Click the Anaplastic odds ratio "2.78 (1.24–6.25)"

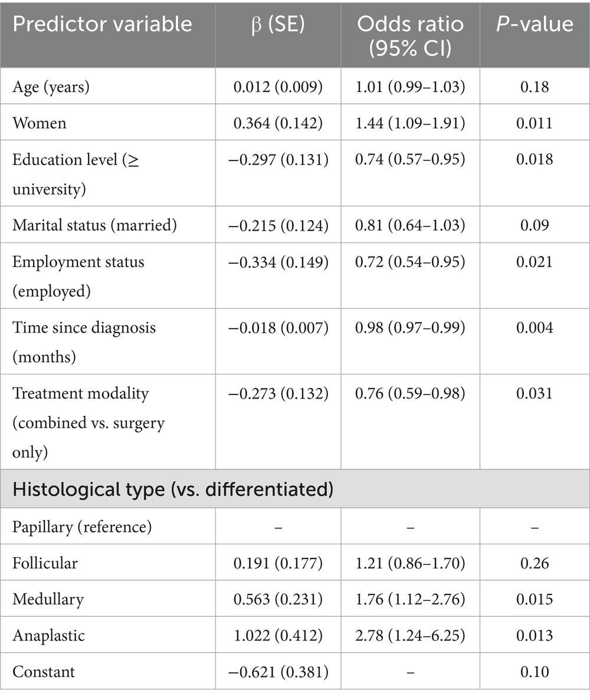[410, 635]
